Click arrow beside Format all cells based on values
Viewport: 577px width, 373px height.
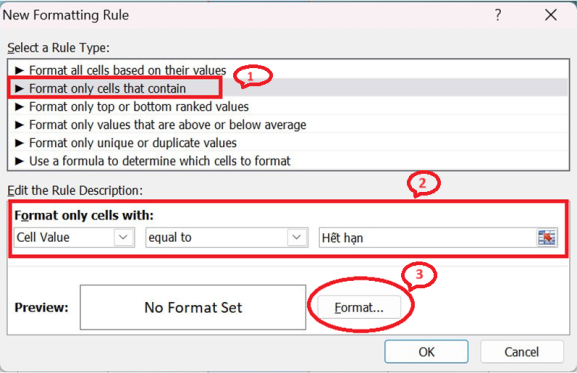click(19, 70)
